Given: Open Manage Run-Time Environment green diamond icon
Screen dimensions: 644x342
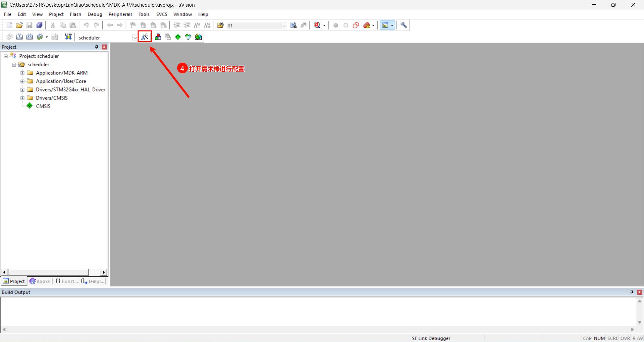Looking at the screenshot, I should click(x=178, y=37).
